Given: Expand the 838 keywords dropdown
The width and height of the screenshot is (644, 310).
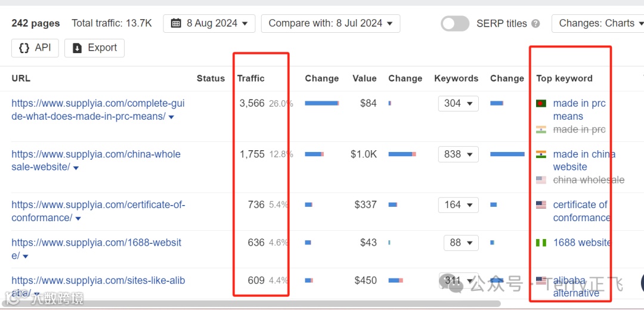Looking at the screenshot, I should [x=458, y=154].
